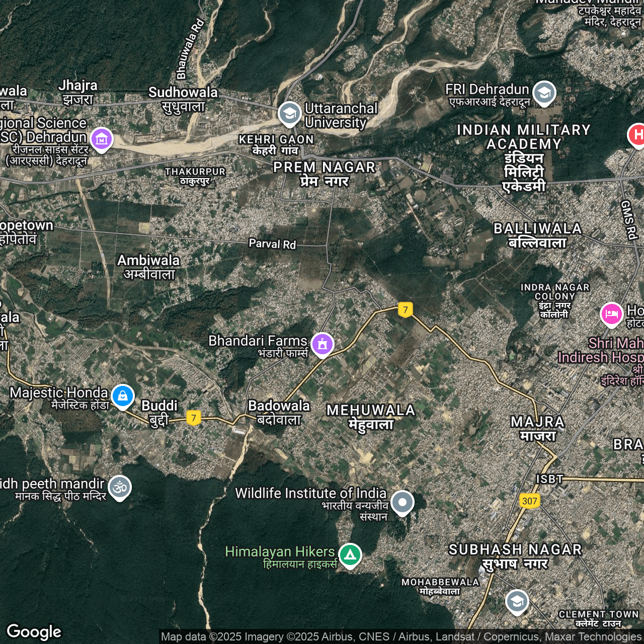Click the map data attribution text

pos(400,637)
